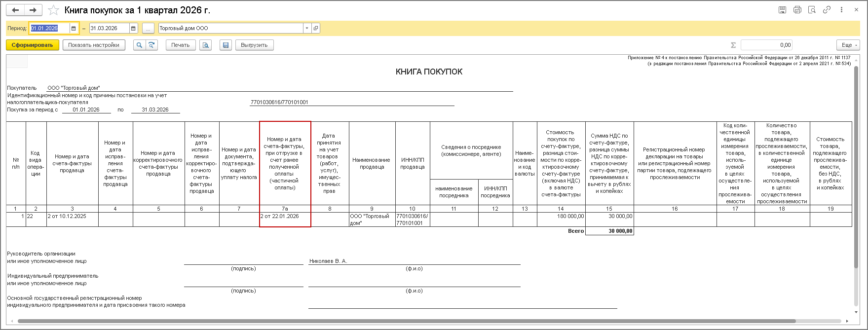Click the sum field showing 0,00
This screenshot has width=868, height=330.
tap(767, 45)
